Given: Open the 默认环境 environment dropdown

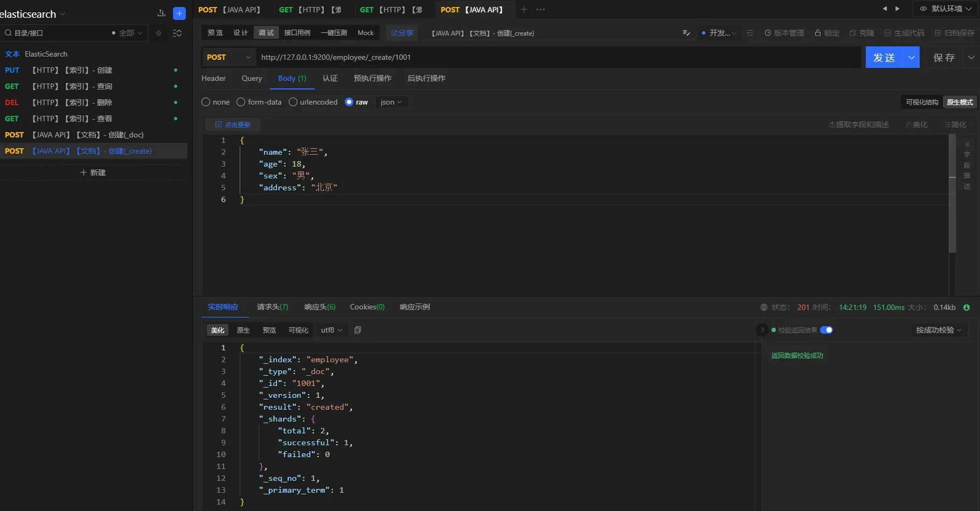Looking at the screenshot, I should pyautogui.click(x=946, y=9).
